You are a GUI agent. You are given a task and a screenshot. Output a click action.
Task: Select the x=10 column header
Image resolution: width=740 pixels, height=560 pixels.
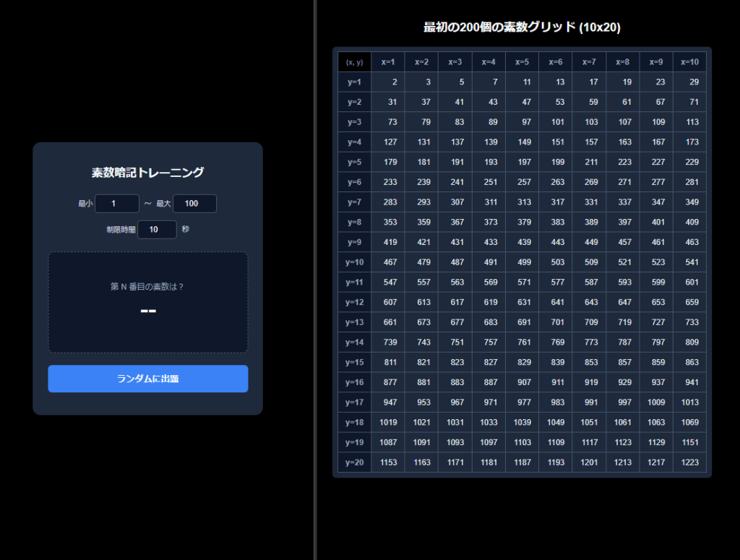(x=689, y=62)
